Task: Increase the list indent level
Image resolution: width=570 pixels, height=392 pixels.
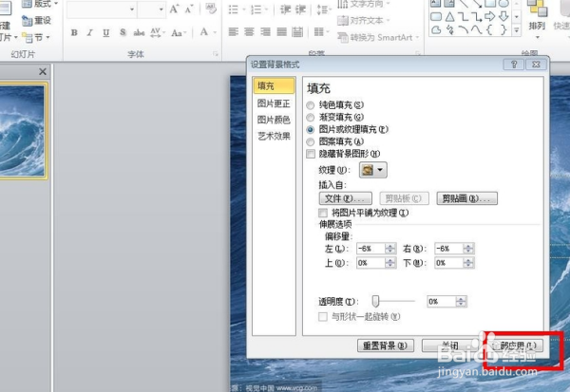Action: pyautogui.click(x=300, y=9)
